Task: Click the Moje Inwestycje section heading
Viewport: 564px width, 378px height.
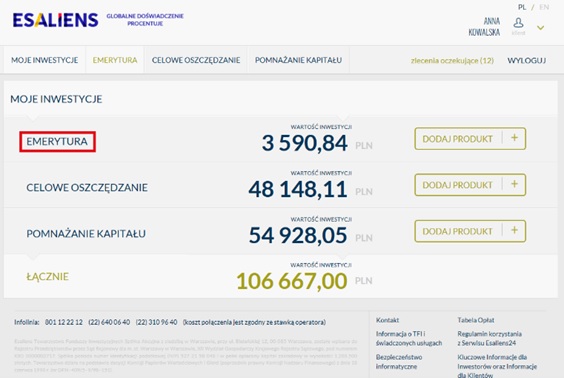Action: point(56,99)
